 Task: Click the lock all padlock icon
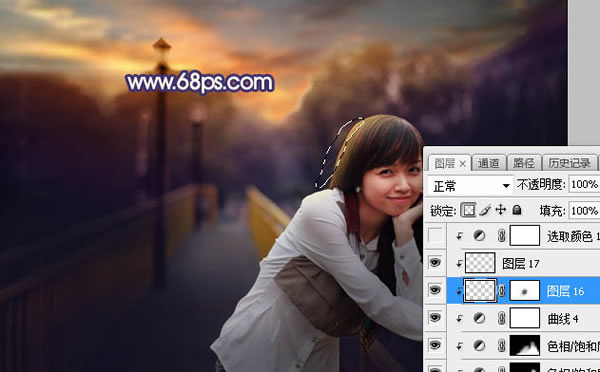[x=517, y=210]
